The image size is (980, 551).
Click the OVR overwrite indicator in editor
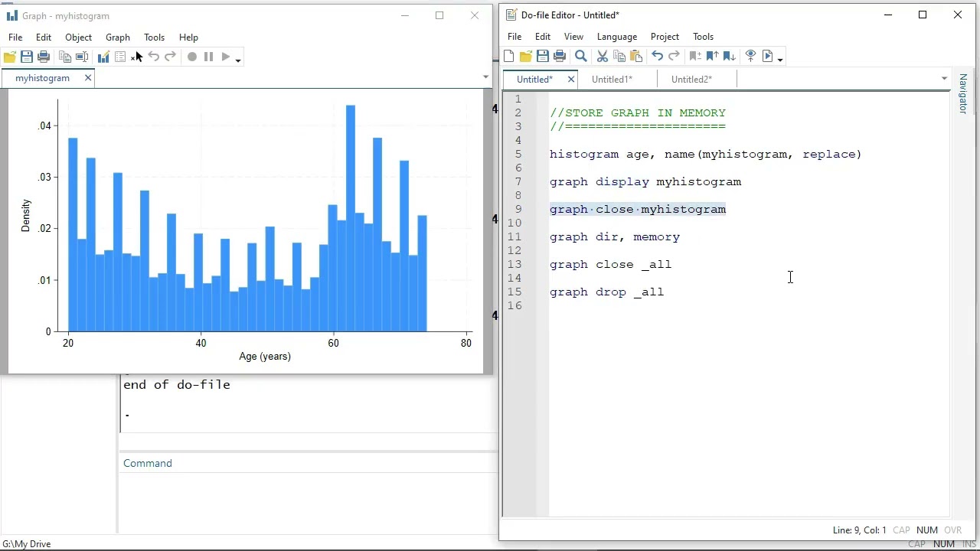[952, 530]
